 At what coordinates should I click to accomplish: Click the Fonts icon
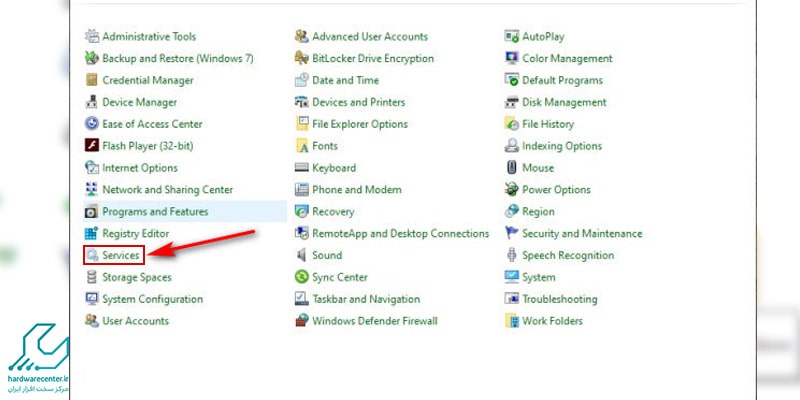click(302, 146)
